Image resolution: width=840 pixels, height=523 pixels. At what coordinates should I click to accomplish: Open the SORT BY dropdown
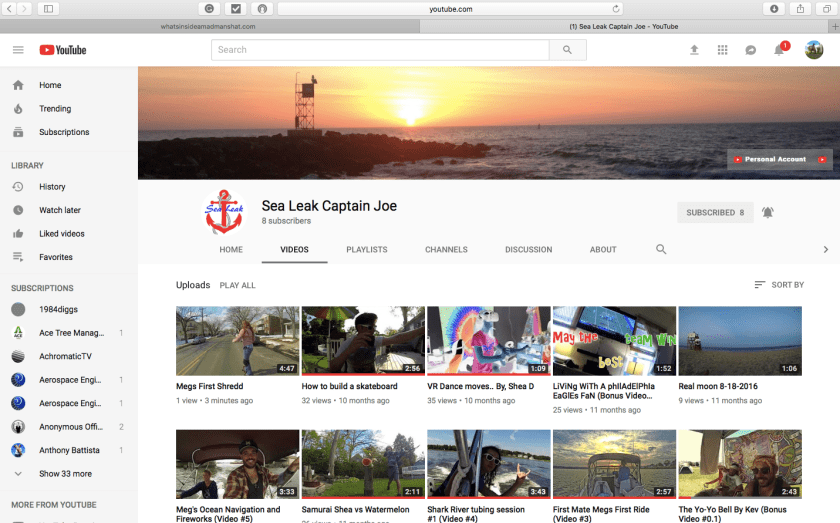[779, 285]
